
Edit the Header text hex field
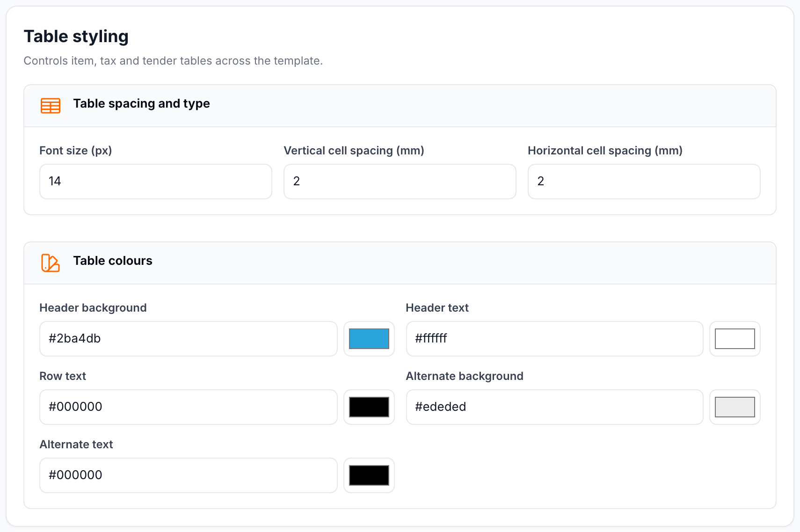[x=555, y=339]
